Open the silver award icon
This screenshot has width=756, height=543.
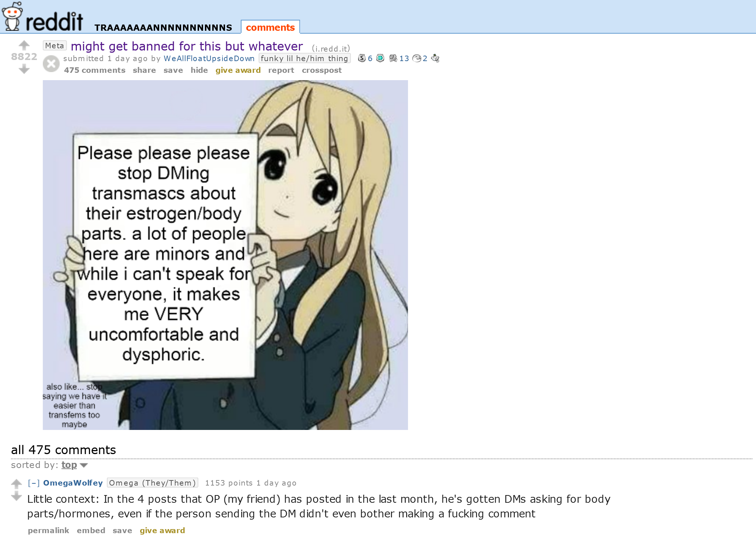pos(362,58)
